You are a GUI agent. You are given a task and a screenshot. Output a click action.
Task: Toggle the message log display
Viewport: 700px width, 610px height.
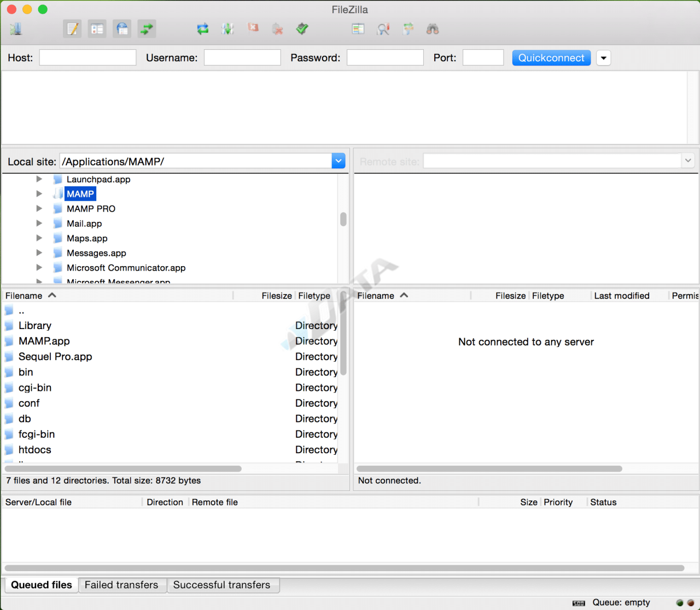[73, 29]
